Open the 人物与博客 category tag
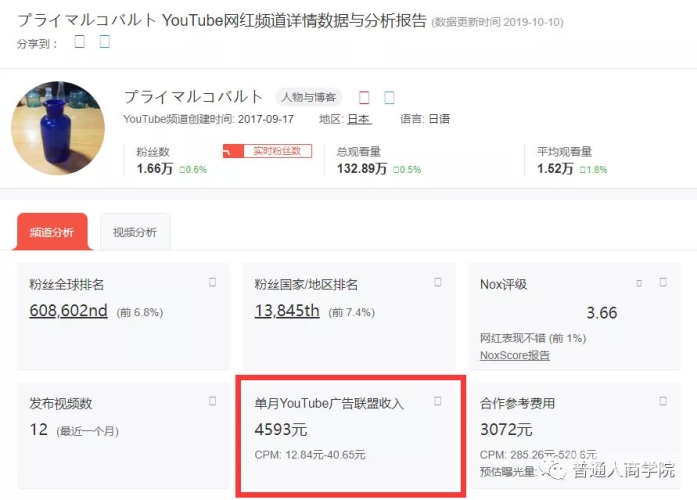The width and height of the screenshot is (697, 500). (x=308, y=97)
